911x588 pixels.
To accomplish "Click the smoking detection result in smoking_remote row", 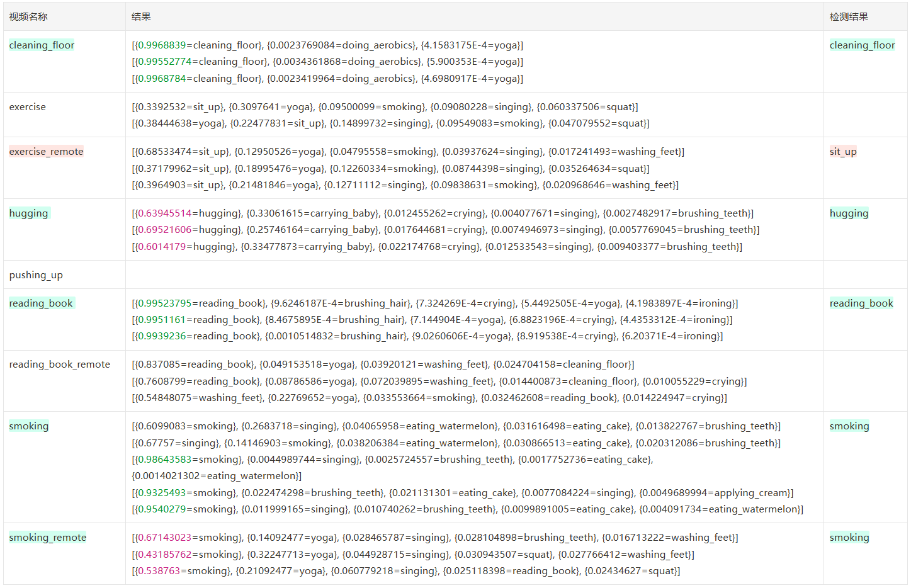I will point(849,538).
